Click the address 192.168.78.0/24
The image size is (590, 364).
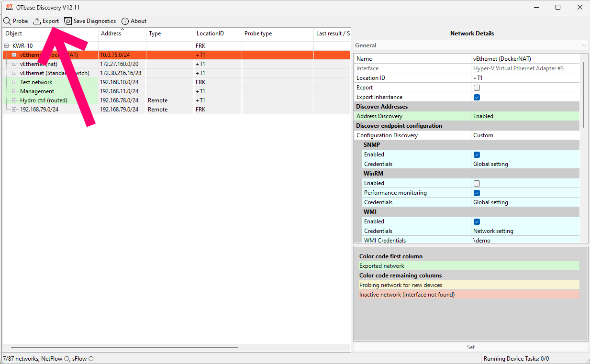tap(119, 100)
